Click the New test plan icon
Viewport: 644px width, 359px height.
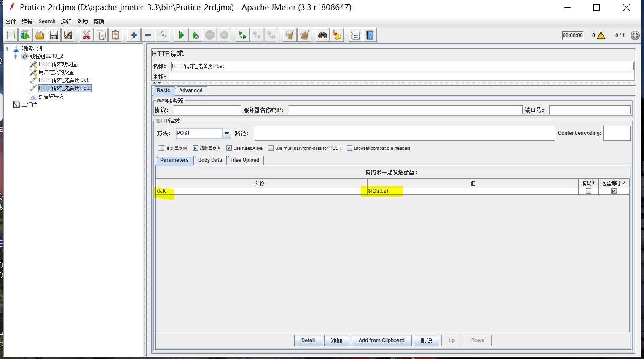point(11,35)
